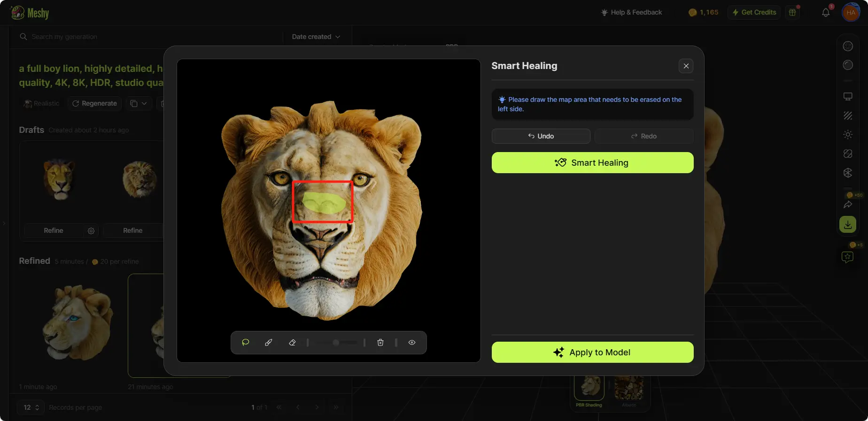Image resolution: width=868 pixels, height=421 pixels.
Task: Close the Smart Healing dialog
Action: [686, 66]
